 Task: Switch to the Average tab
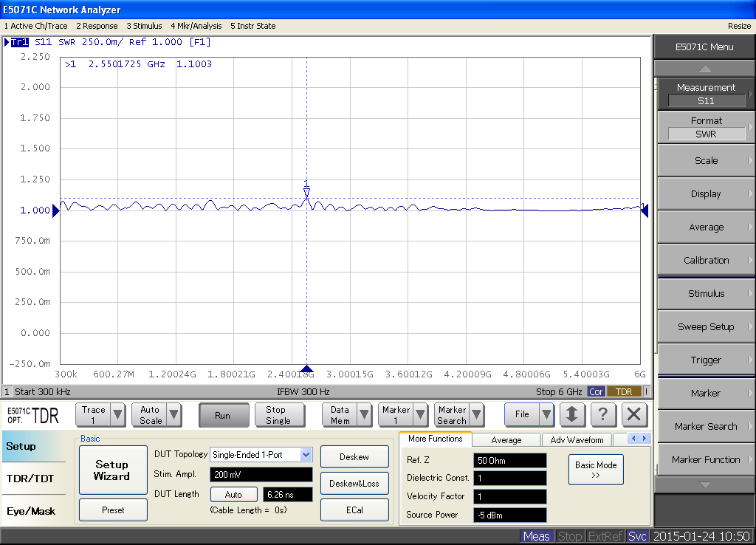coord(506,439)
